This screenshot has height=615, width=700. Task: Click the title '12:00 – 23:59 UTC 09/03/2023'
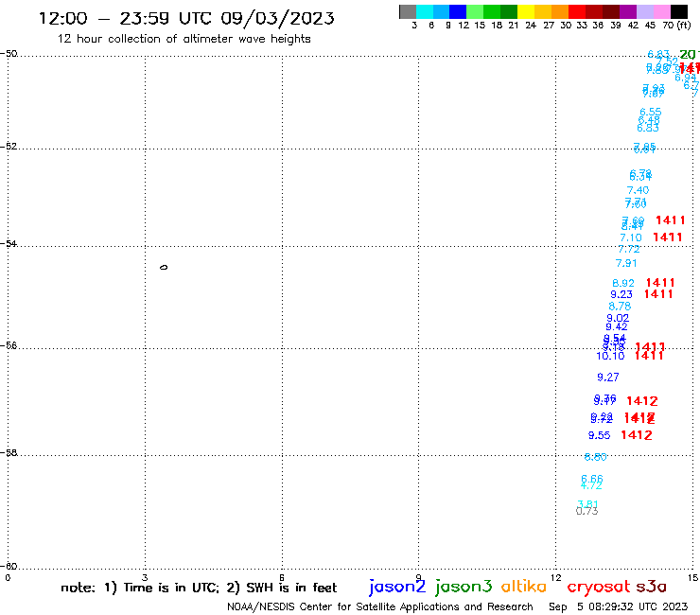click(x=186, y=18)
